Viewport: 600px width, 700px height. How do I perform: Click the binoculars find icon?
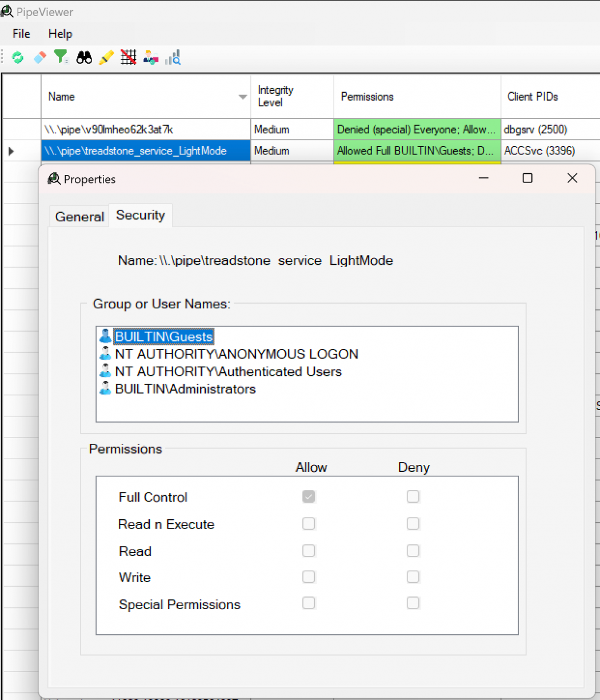pos(84,57)
